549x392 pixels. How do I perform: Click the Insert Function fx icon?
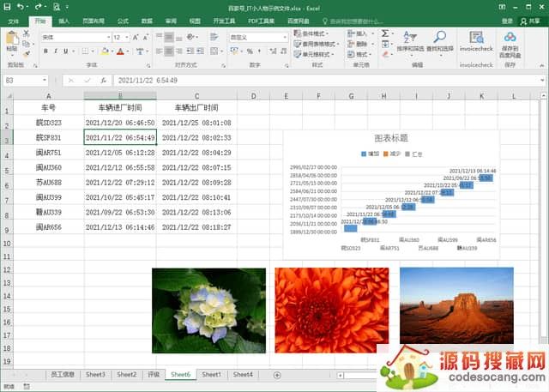(x=103, y=80)
